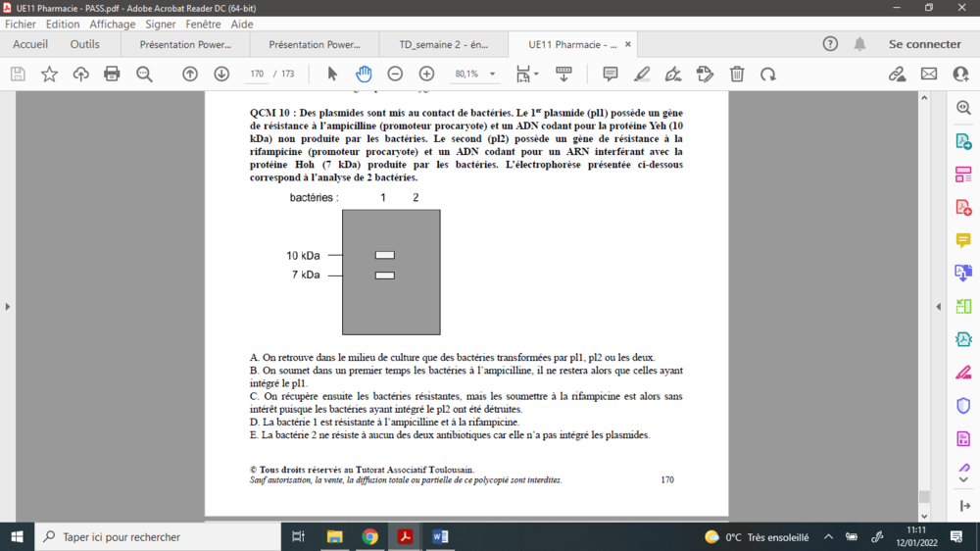The width and height of the screenshot is (980, 551).
Task: Collapse the right tools pane arrow
Action: coord(938,307)
